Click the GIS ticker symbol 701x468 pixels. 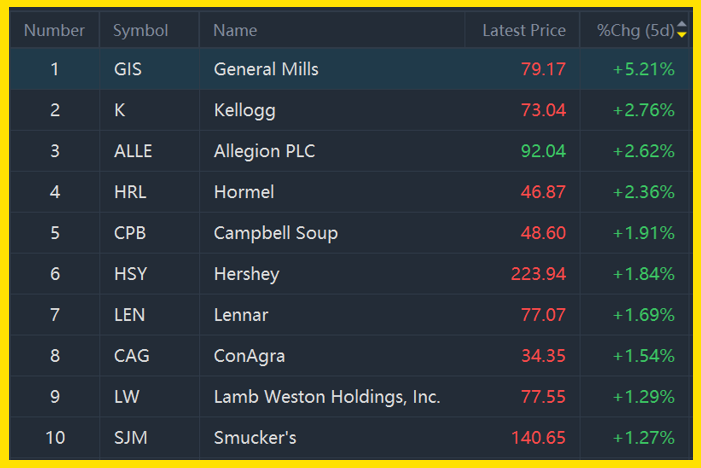pyautogui.click(x=127, y=69)
